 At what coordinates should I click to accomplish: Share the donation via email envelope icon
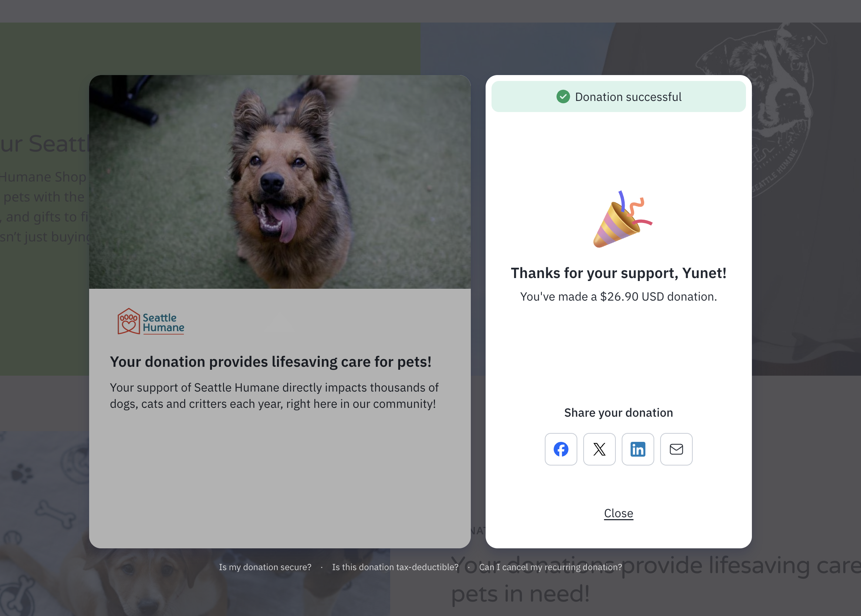[676, 449]
